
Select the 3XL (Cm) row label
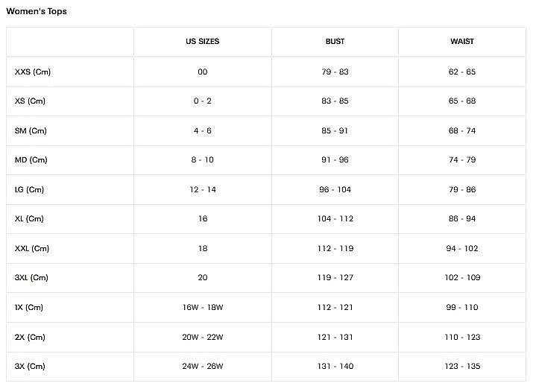pos(31,277)
